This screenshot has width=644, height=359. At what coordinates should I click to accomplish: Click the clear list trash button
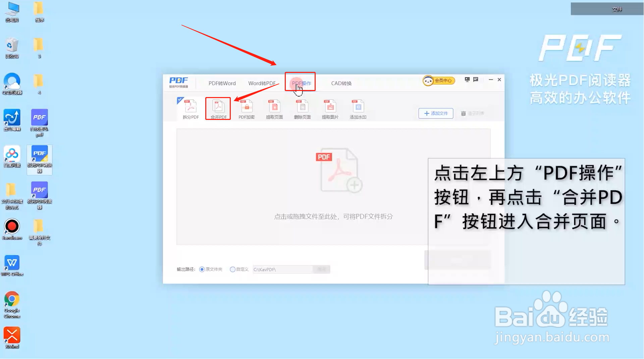click(x=472, y=114)
